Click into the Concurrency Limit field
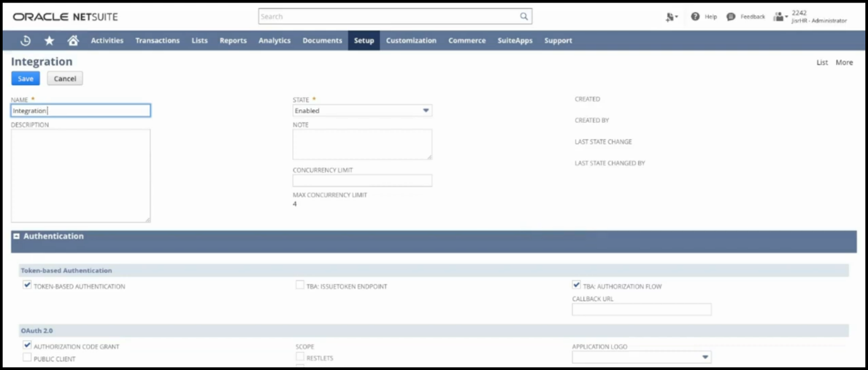This screenshot has width=868, height=370. pyautogui.click(x=362, y=181)
